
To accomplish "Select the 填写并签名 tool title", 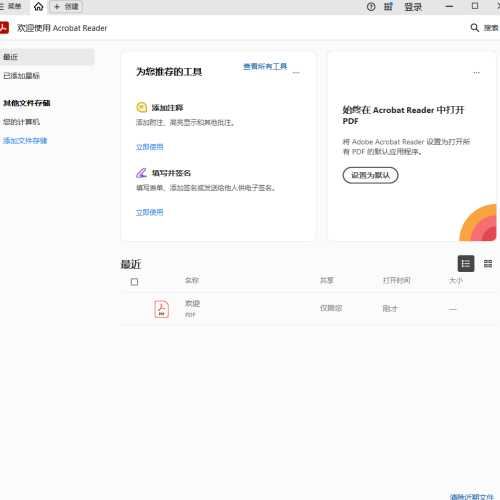I will pyautogui.click(x=172, y=173).
